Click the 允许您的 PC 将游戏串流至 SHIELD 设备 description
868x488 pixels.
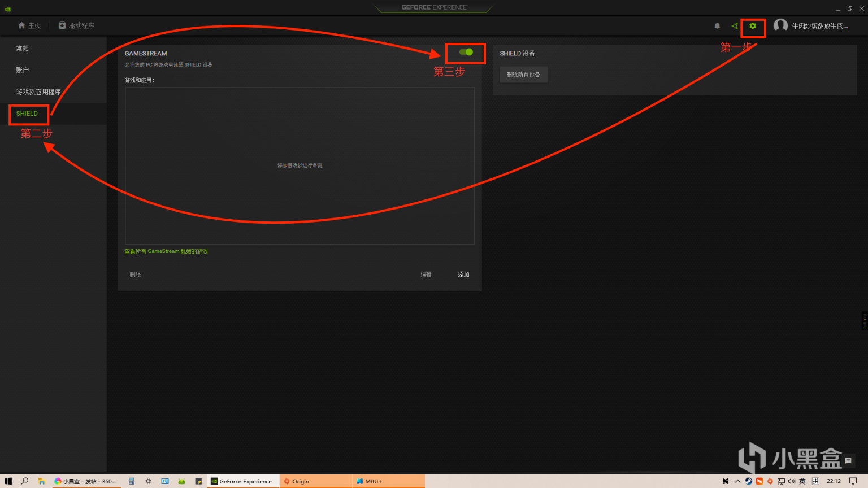(168, 65)
